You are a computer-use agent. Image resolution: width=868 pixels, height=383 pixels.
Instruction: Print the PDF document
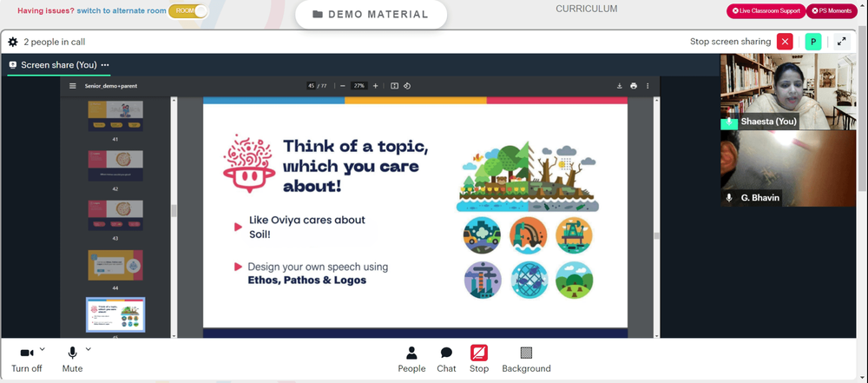634,86
